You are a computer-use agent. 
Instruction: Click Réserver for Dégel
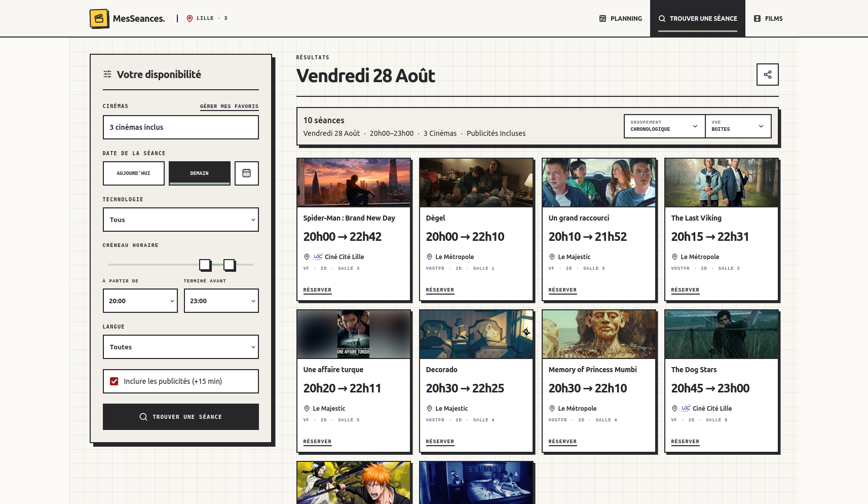tap(440, 290)
